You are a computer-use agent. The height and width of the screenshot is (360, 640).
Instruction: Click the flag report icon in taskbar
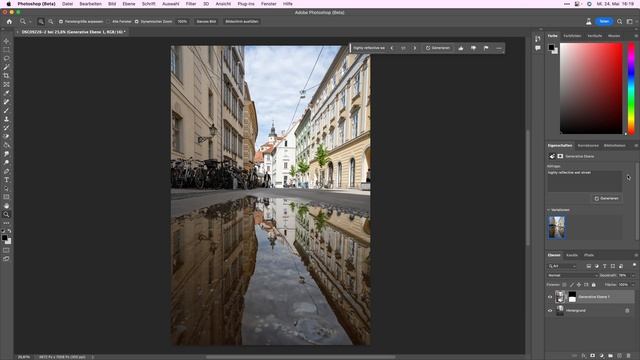pyautogui.click(x=486, y=48)
